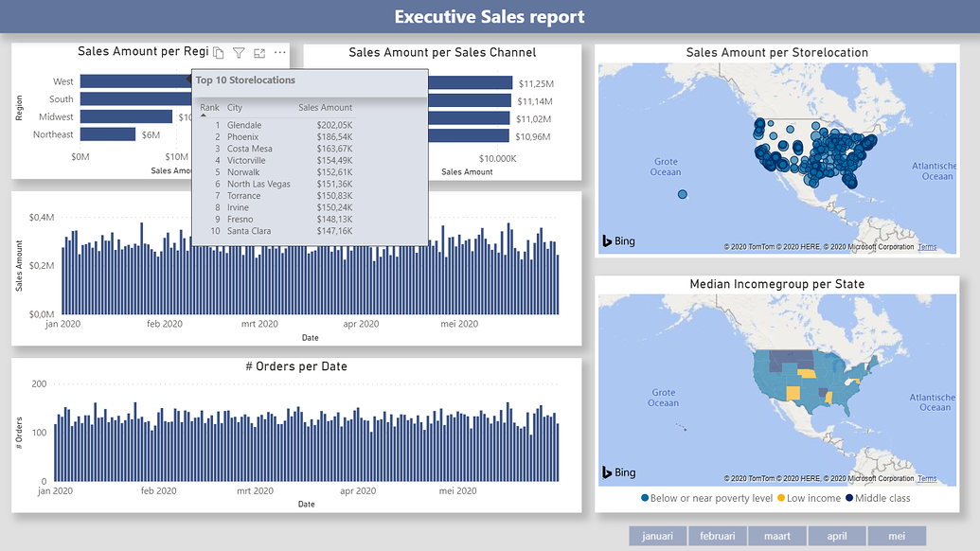
Task: Click the Bing logo on the Incomegroup map
Action: click(x=617, y=472)
